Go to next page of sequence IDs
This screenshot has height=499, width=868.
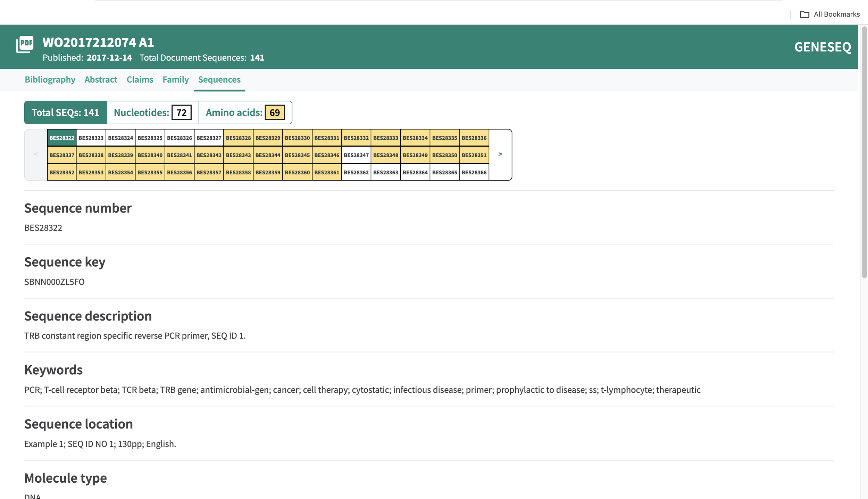[x=500, y=154]
